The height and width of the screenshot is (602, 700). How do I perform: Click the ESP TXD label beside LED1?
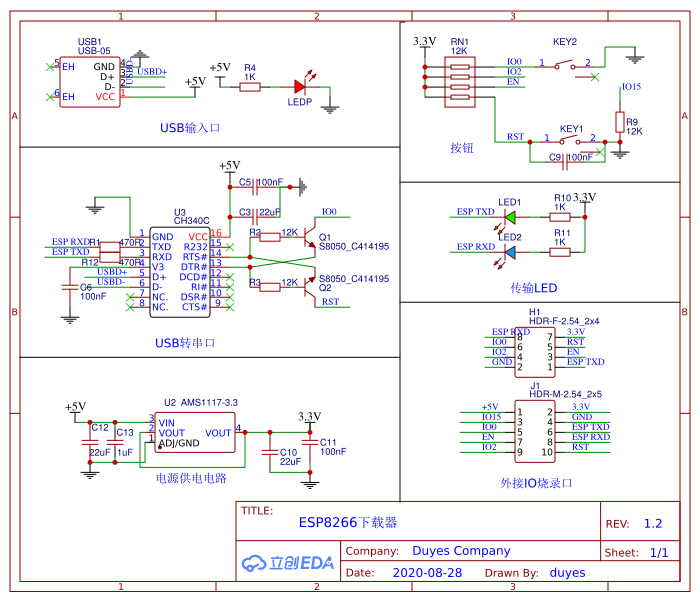click(x=475, y=212)
